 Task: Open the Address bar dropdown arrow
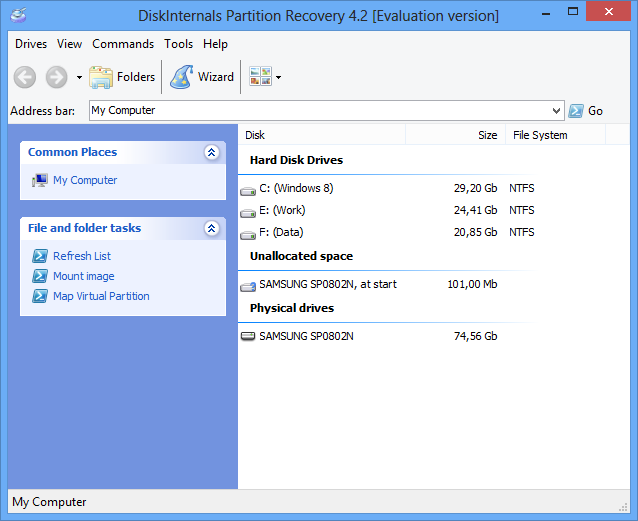pos(556,111)
